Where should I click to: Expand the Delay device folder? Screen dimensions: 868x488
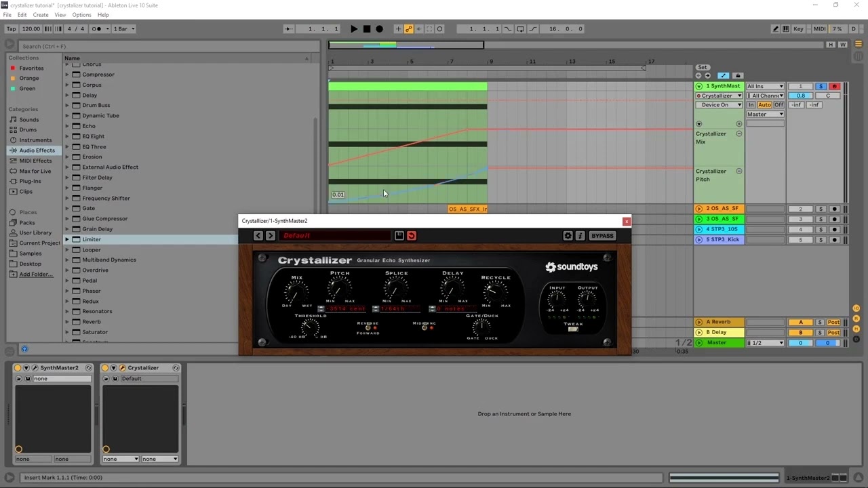[x=67, y=95]
